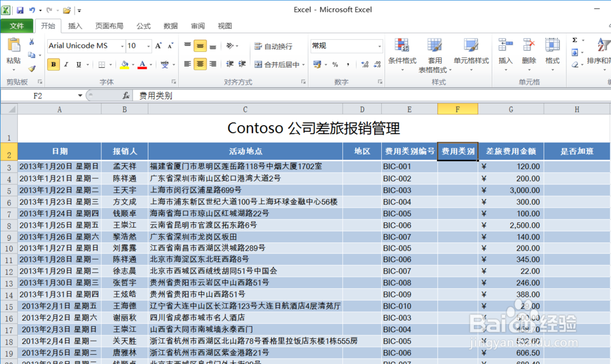The height and width of the screenshot is (364, 611).
Task: Select column C header
Action: pyautogui.click(x=245, y=109)
